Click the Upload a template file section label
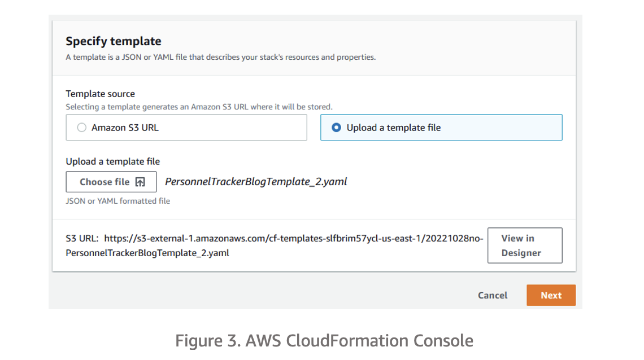The width and height of the screenshot is (644, 360). [113, 161]
